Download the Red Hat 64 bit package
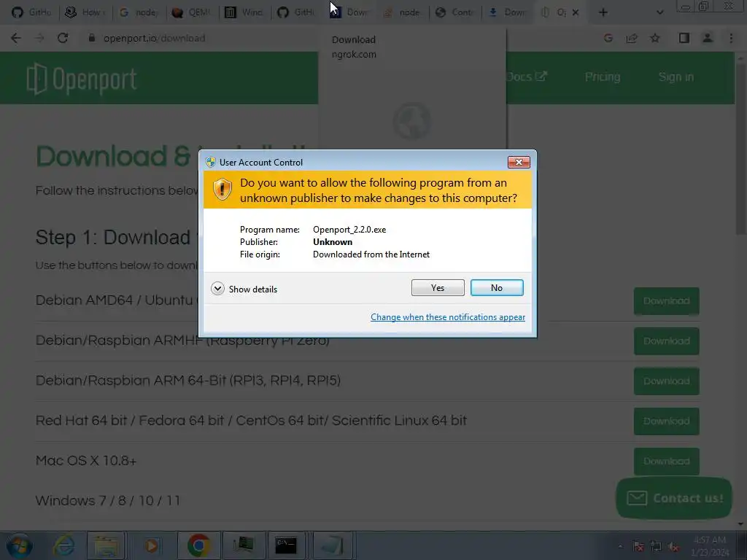747x560 pixels. click(666, 421)
